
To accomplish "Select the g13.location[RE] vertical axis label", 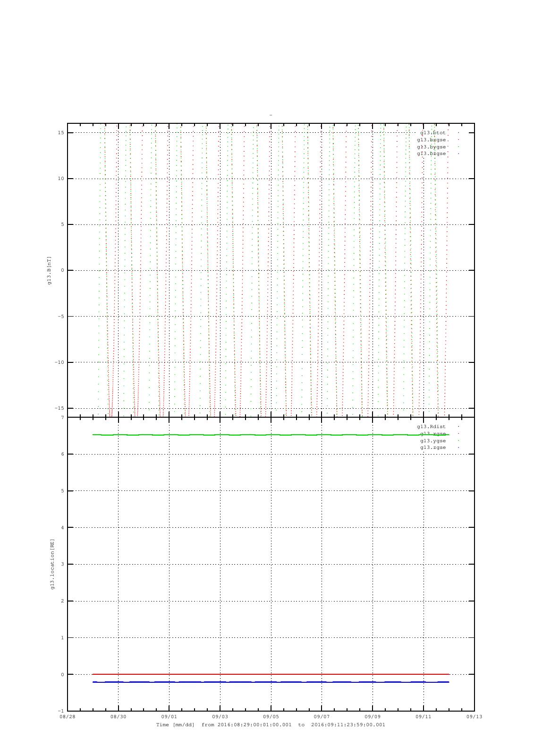I will [x=52, y=564].
